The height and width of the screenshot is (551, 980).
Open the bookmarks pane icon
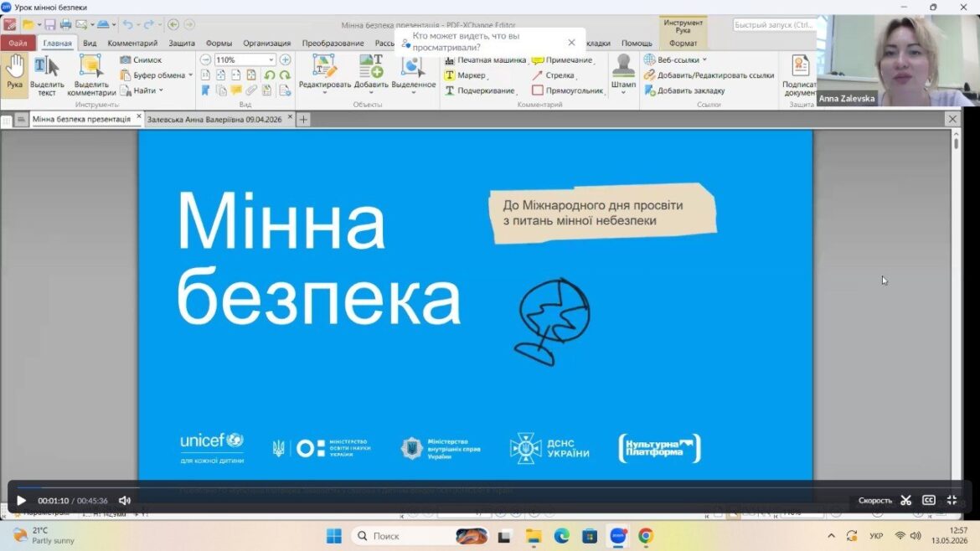click(205, 90)
